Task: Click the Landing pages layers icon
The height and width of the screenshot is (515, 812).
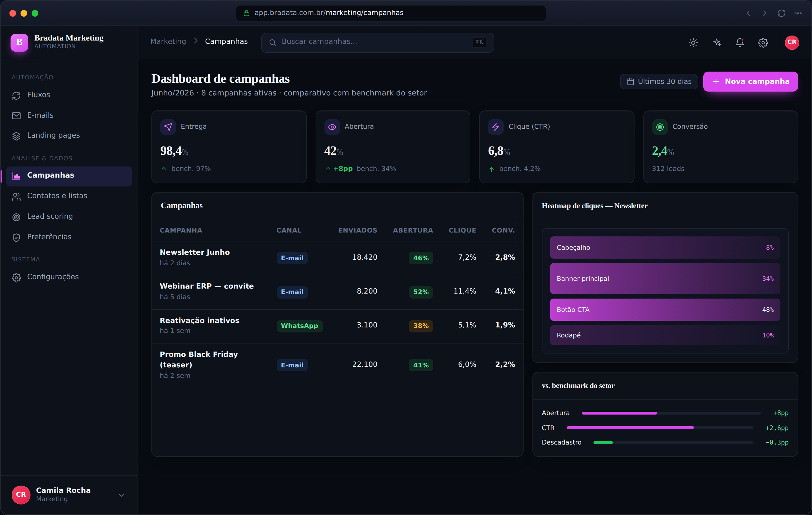Action: pos(16,136)
